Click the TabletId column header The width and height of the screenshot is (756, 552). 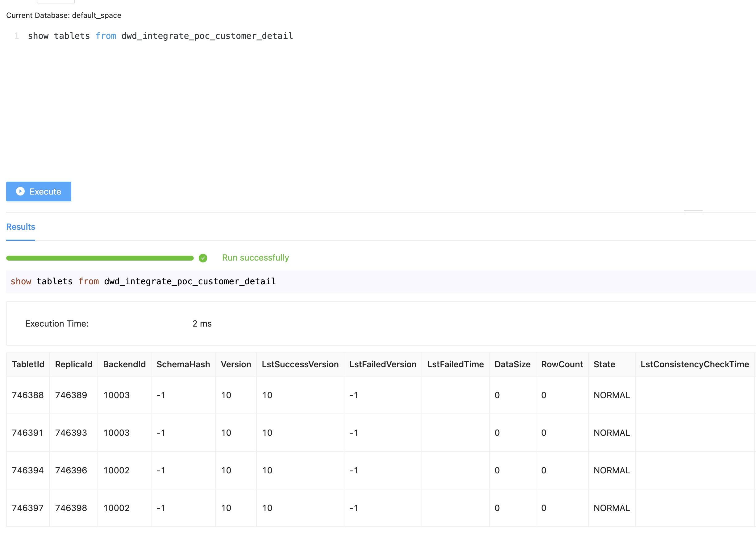[28, 364]
